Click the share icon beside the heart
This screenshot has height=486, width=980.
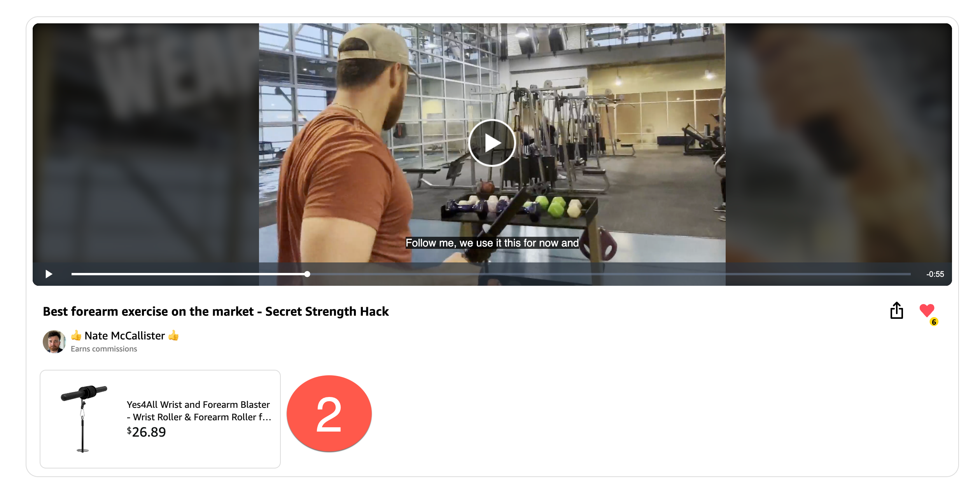click(896, 310)
